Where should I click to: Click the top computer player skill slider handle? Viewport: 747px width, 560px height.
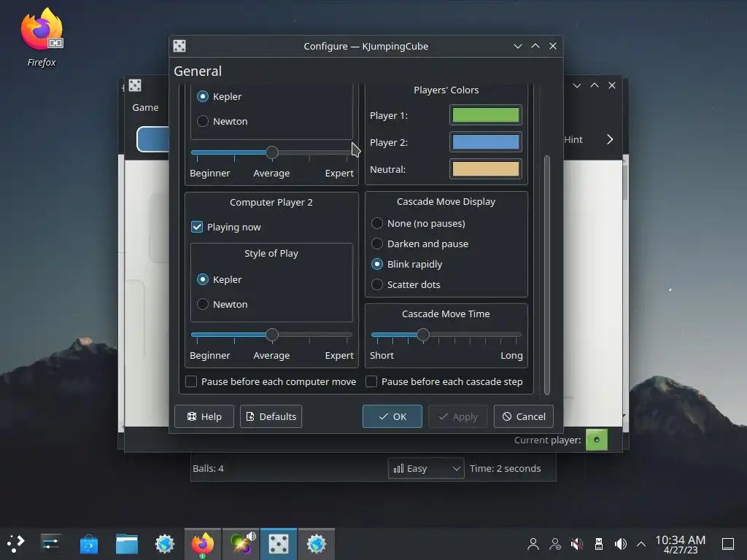click(272, 152)
